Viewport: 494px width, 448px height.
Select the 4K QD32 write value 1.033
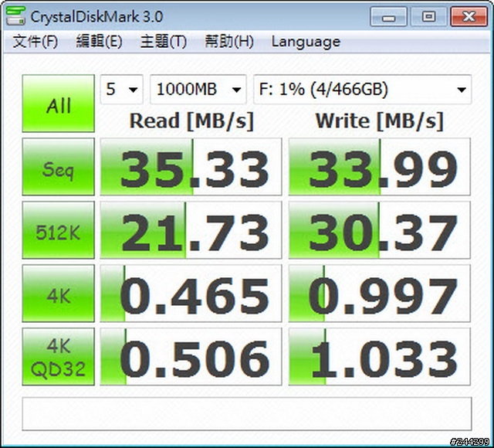(380, 357)
